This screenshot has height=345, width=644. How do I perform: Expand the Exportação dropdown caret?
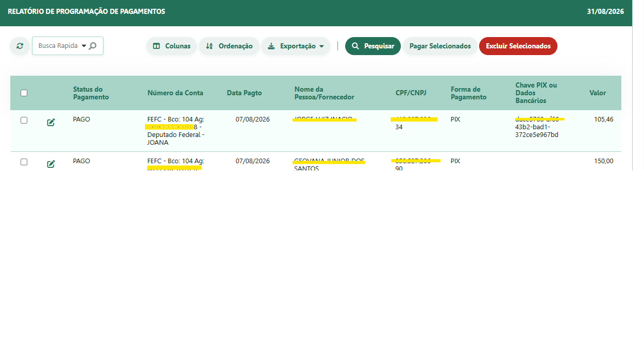click(x=321, y=46)
